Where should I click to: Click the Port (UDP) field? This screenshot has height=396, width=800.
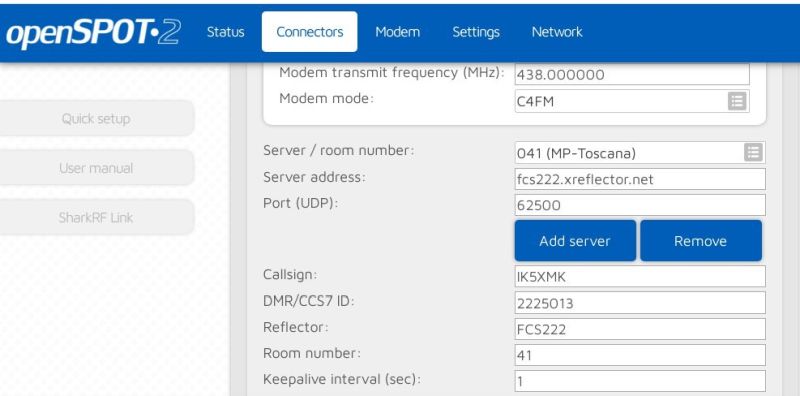[640, 205]
